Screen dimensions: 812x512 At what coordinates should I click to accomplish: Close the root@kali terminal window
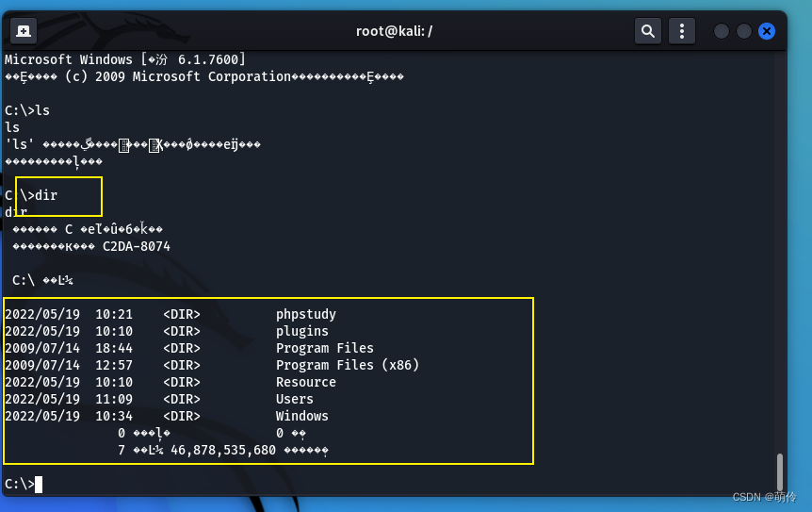tap(767, 31)
